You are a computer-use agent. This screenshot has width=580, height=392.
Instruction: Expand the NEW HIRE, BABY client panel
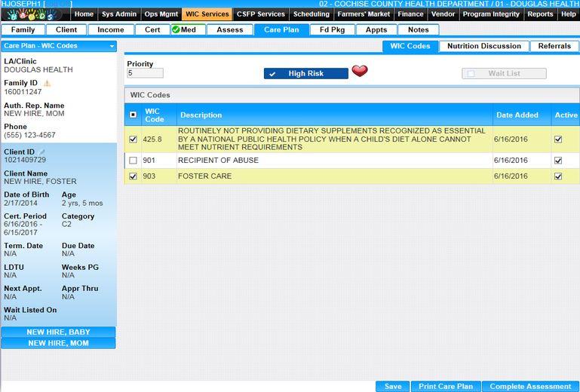click(58, 332)
